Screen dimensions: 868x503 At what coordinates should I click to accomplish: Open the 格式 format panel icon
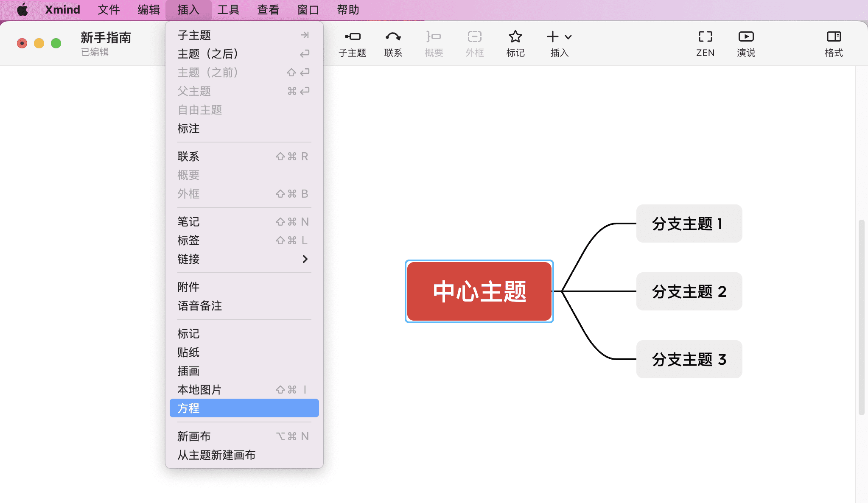pos(833,42)
